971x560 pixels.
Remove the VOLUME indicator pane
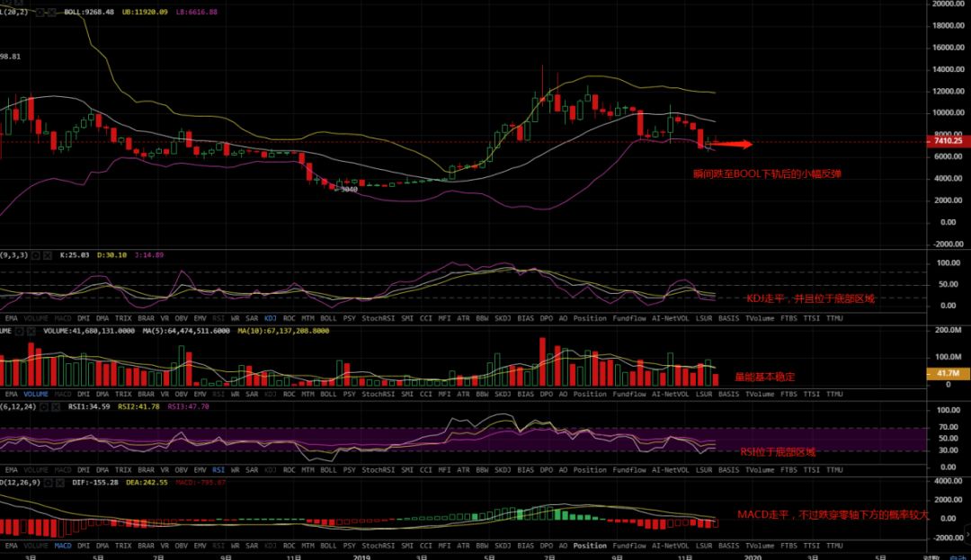31,331
